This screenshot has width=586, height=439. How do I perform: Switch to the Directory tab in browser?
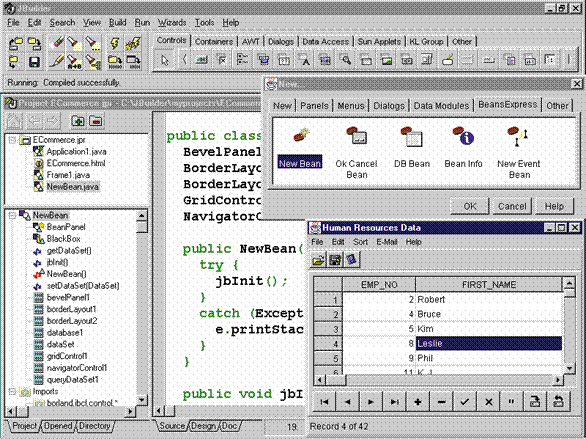(x=95, y=426)
